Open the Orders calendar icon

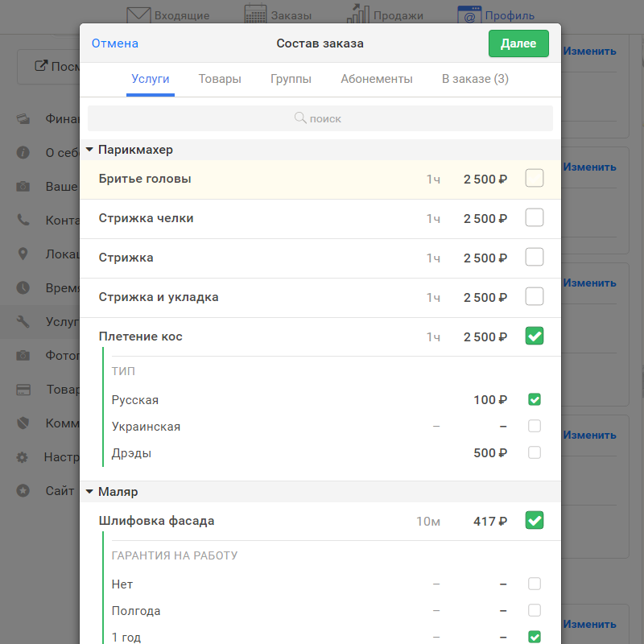[x=255, y=13]
